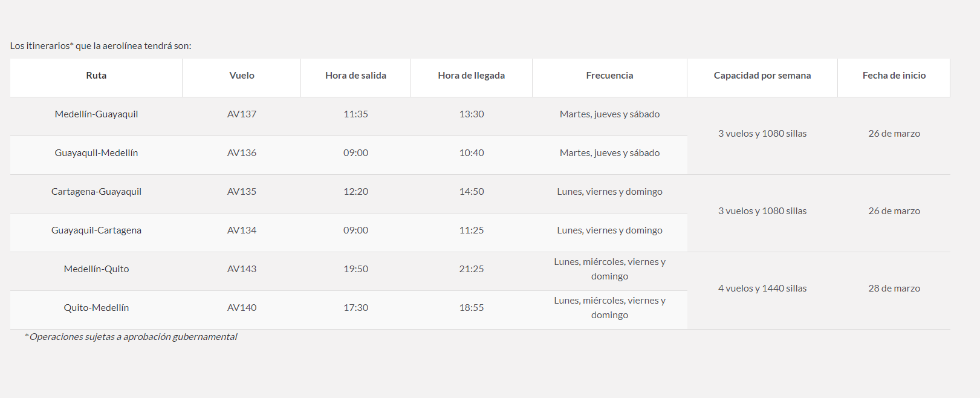Viewport: 980px width, 398px height.
Task: Click the Fecha de inicio header
Action: point(894,76)
